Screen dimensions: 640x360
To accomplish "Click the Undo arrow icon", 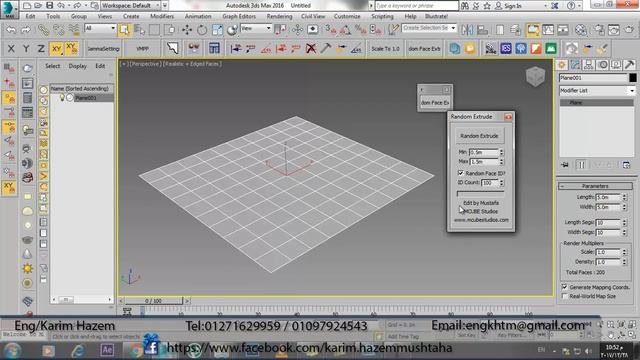I will (11, 29).
